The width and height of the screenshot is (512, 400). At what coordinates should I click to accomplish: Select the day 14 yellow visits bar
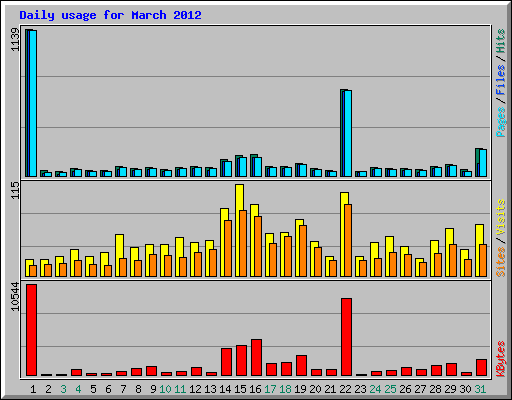223,242
